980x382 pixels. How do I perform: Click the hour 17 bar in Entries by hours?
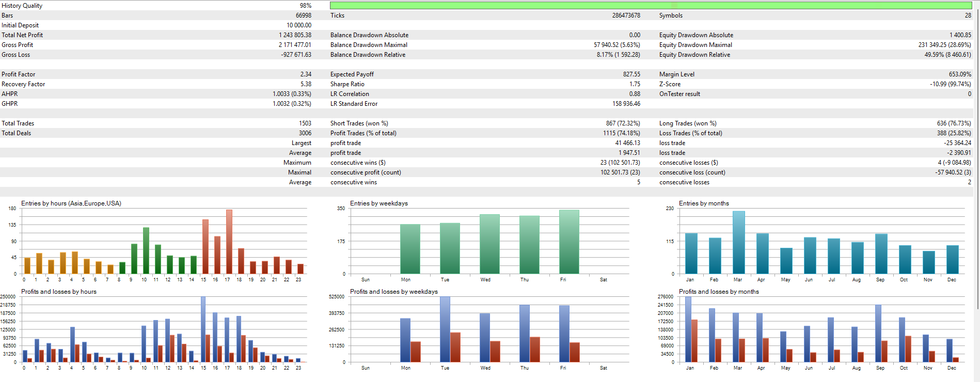(229, 243)
